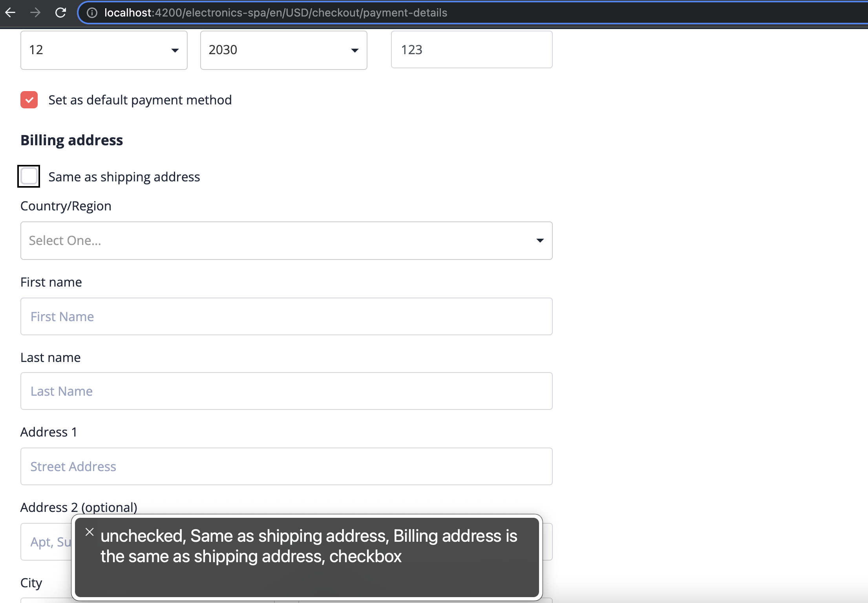Expand the Country/Region Select One dropdown
This screenshot has width=868, height=603.
(x=286, y=240)
